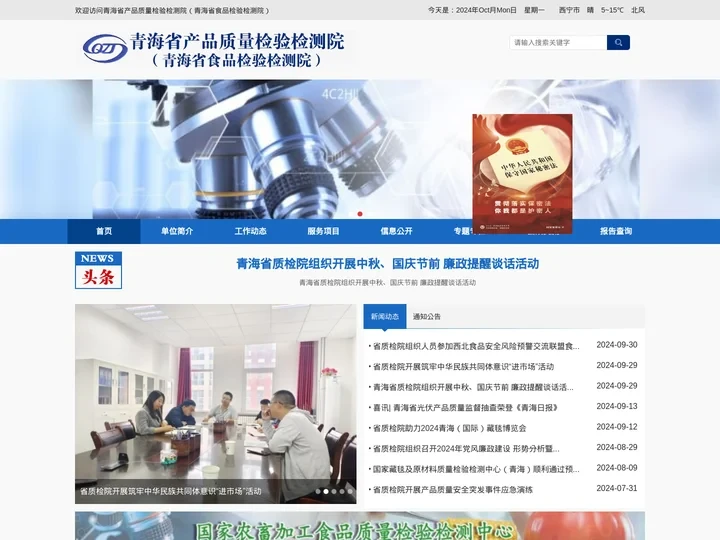Open news list item 筑牢中华民族共同体意识"进市场"活动
This screenshot has width=720, height=540.
(463, 366)
